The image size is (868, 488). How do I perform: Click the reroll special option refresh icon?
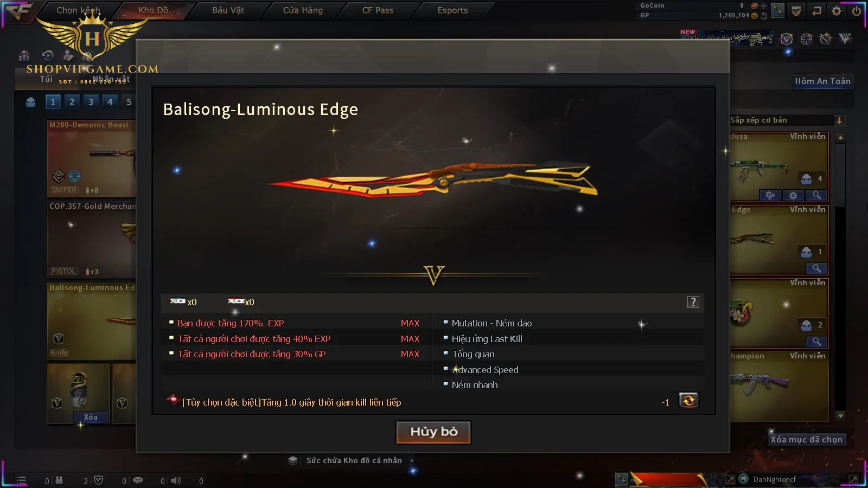point(688,401)
